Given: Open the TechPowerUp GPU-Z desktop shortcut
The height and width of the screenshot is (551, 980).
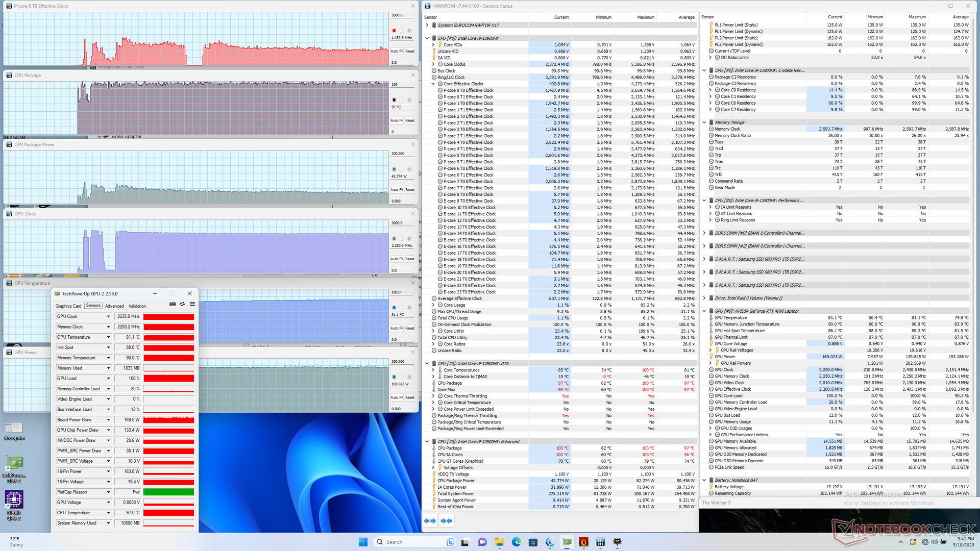Looking at the screenshot, I should [x=14, y=469].
